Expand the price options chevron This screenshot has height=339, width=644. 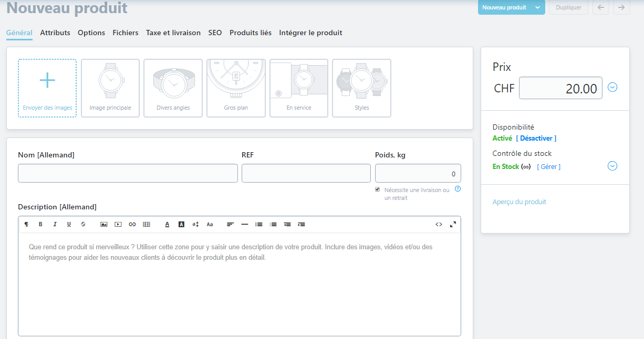pyautogui.click(x=612, y=87)
